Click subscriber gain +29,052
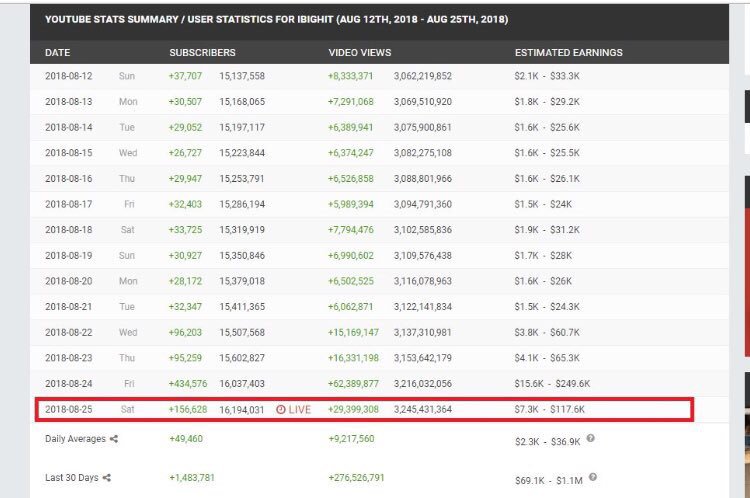Viewport: 750px width, 498px height. click(185, 127)
